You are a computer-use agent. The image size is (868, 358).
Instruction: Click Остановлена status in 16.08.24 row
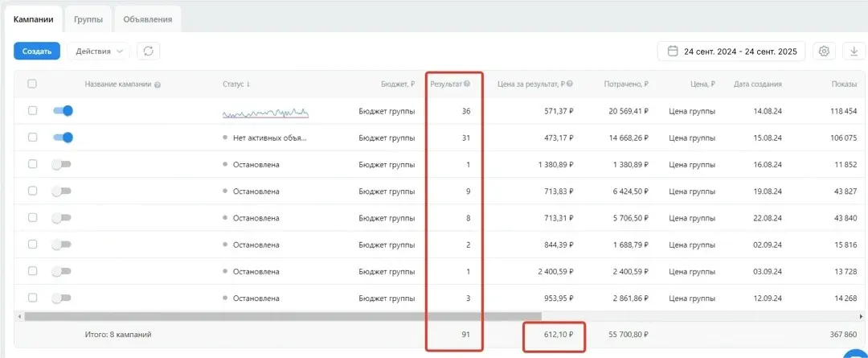[256, 165]
